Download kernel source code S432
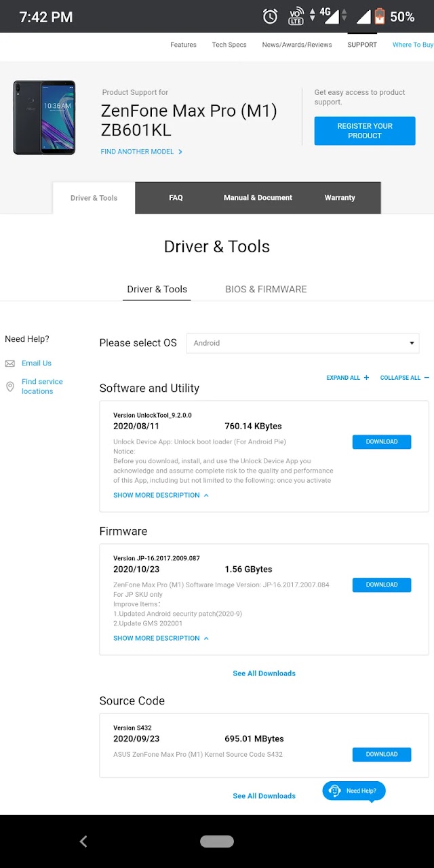 click(x=382, y=754)
